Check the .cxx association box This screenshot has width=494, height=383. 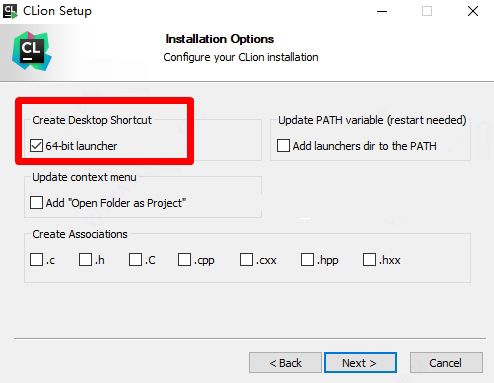246,259
